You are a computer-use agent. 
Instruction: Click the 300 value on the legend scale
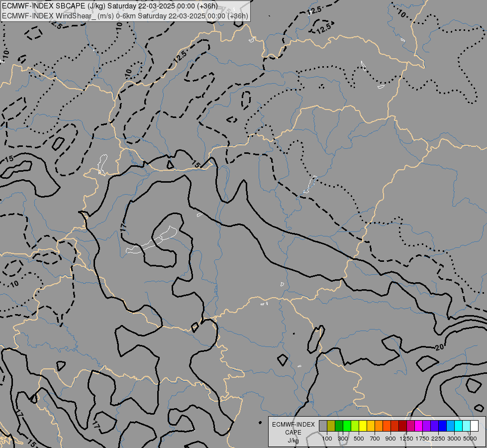[343, 439]
